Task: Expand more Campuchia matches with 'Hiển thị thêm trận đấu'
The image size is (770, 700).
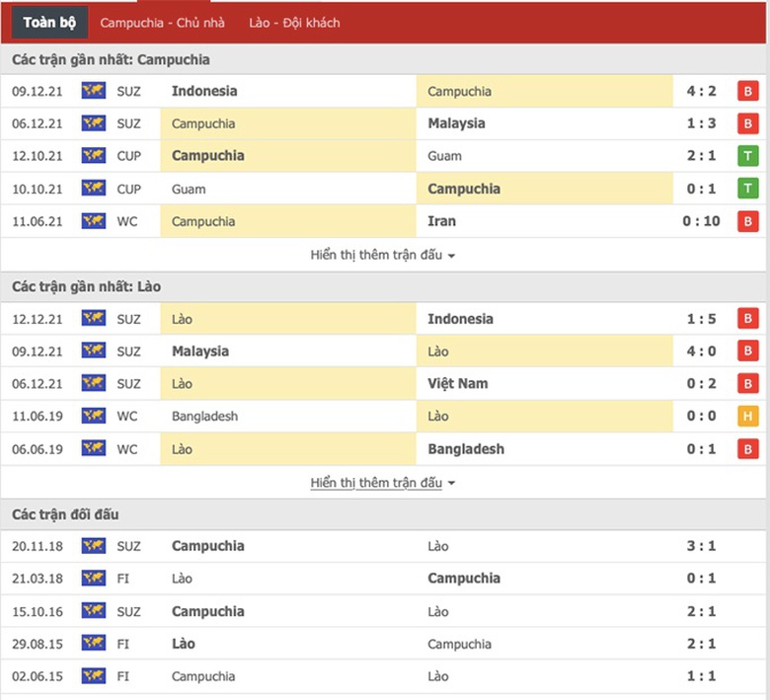Action: [383, 255]
